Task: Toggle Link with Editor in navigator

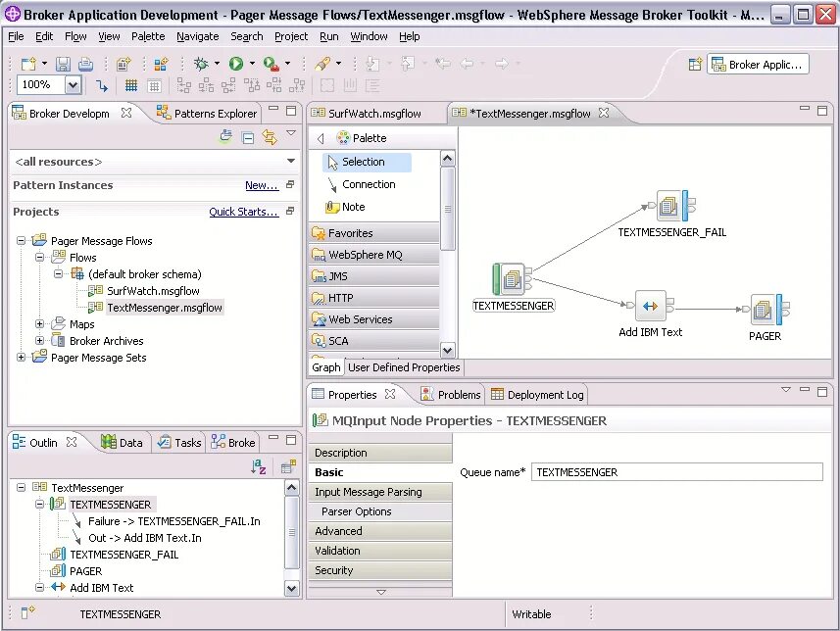Action: (270, 137)
